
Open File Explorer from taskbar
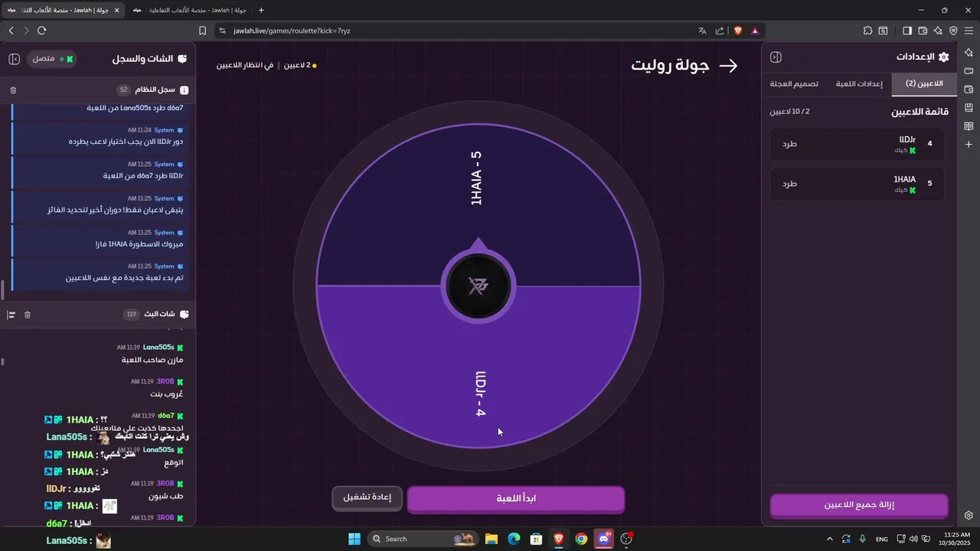(x=492, y=539)
